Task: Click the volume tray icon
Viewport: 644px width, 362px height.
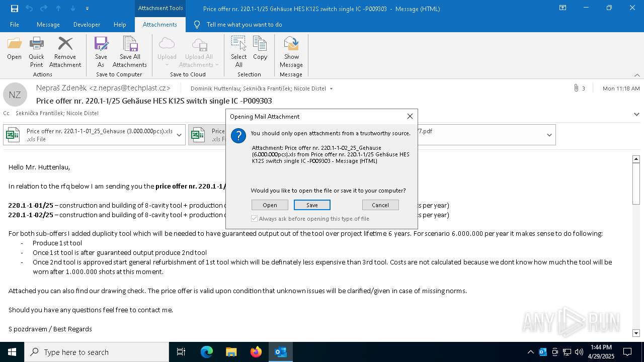Action: (x=579, y=352)
